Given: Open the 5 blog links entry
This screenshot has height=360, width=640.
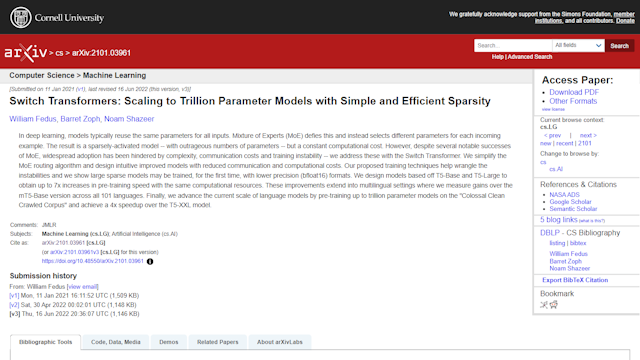Looking at the screenshot, I should coord(558,220).
